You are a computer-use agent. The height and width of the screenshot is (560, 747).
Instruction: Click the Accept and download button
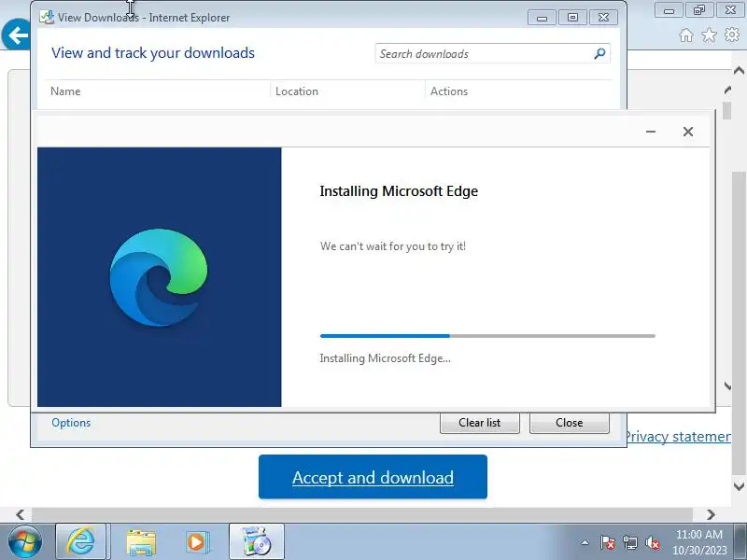[x=373, y=477]
